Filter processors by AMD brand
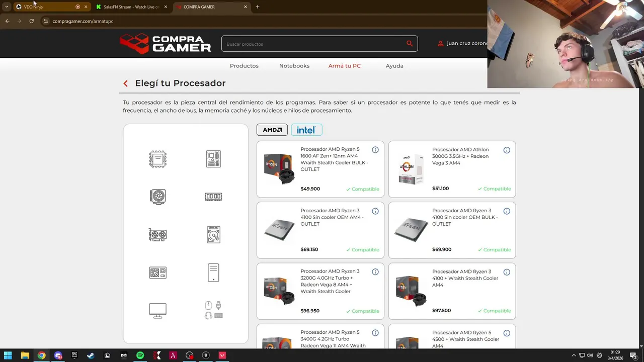The width and height of the screenshot is (644, 362). pyautogui.click(x=272, y=130)
